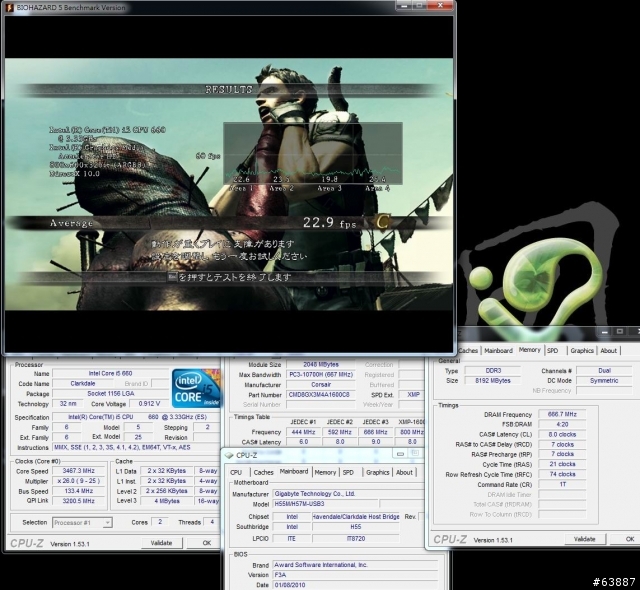The width and height of the screenshot is (640, 590).
Task: Click the module size value '2048 MBytes'
Action: (x=321, y=364)
